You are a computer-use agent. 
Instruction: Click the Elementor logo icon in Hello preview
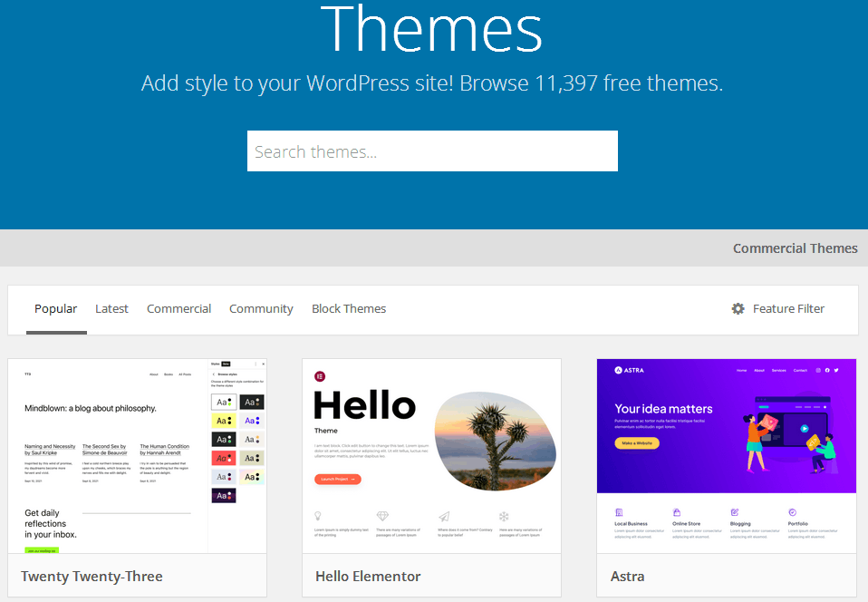click(x=320, y=376)
